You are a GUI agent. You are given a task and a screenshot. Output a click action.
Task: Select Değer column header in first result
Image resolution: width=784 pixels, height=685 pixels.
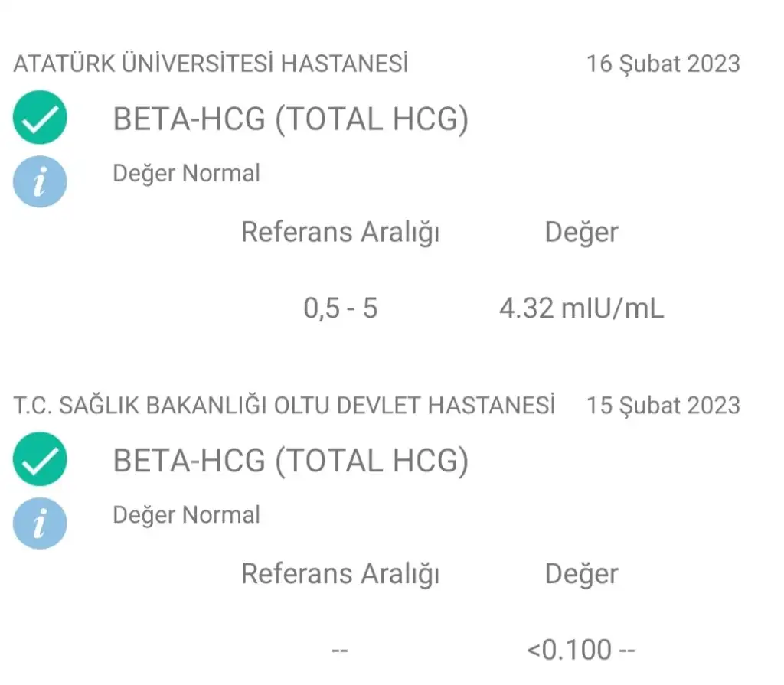(582, 233)
